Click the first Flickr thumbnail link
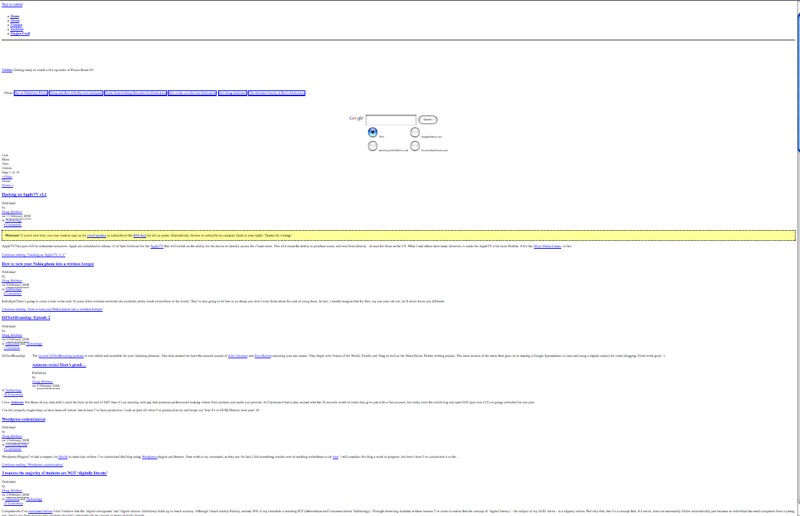The width and height of the screenshot is (800, 516). click(31, 93)
